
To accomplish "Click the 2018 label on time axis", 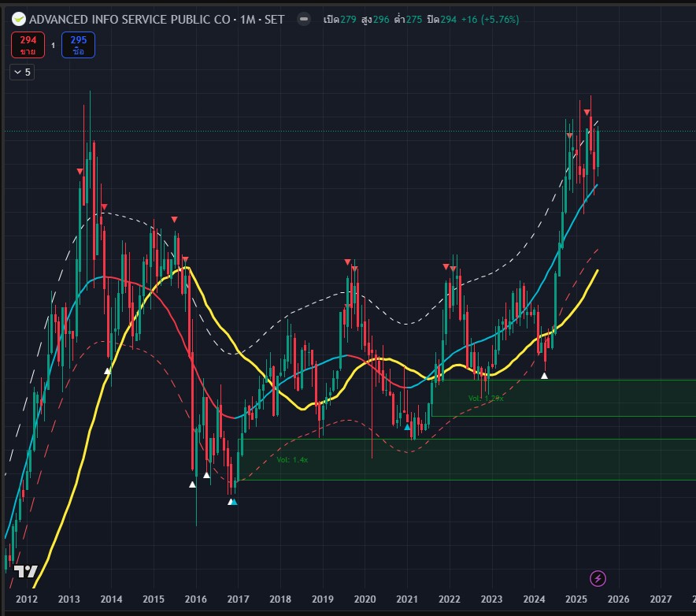I will click(280, 599).
